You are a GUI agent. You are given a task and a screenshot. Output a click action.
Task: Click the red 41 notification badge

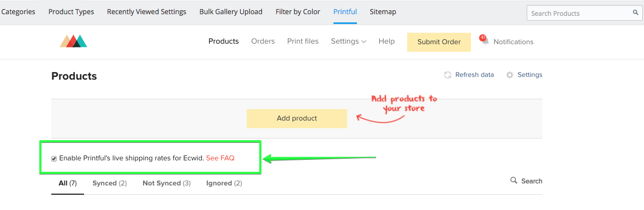pos(482,38)
